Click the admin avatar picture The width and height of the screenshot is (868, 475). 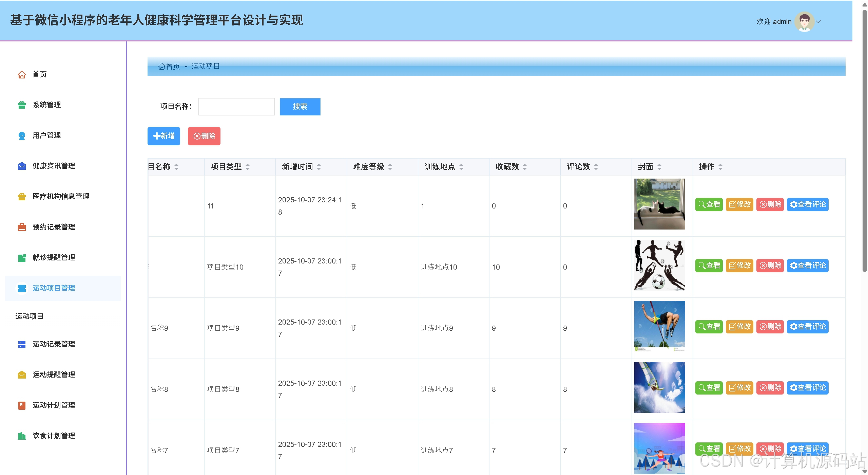tap(804, 22)
